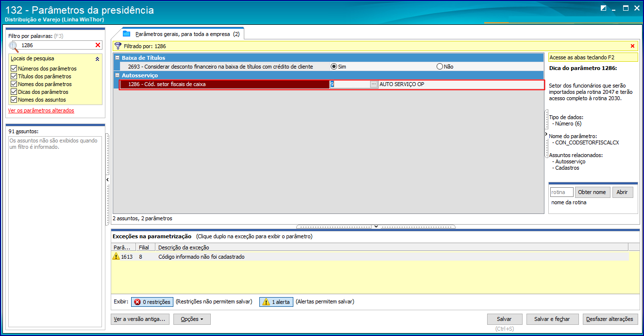644x336 pixels.
Task: Select 'Sim' for parameter 2693
Action: [x=334, y=67]
